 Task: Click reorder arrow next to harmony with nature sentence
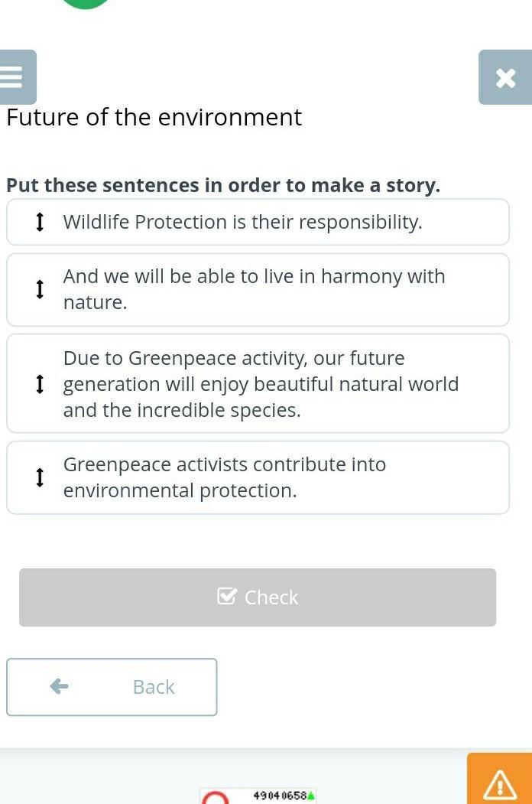coord(40,289)
